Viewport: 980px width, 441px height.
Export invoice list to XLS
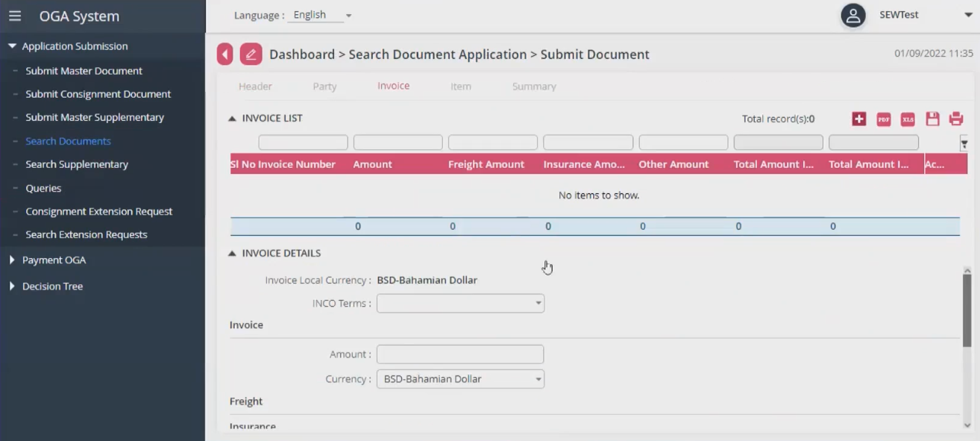908,119
